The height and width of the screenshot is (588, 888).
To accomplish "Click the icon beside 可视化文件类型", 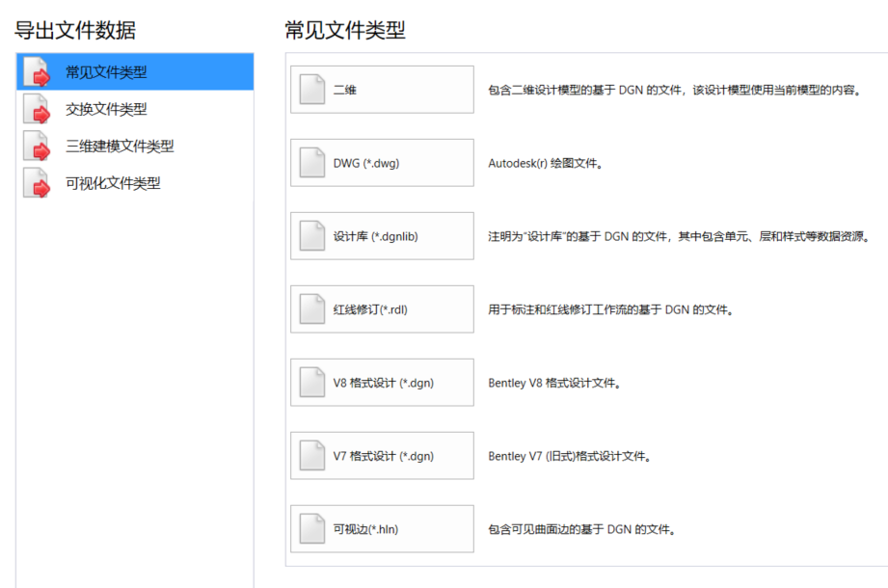I will (37, 182).
